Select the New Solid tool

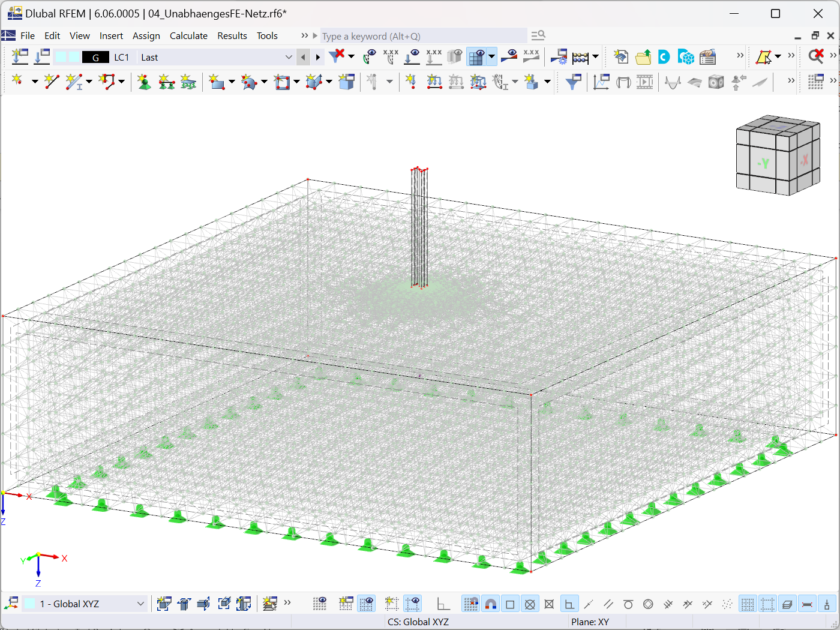314,81
